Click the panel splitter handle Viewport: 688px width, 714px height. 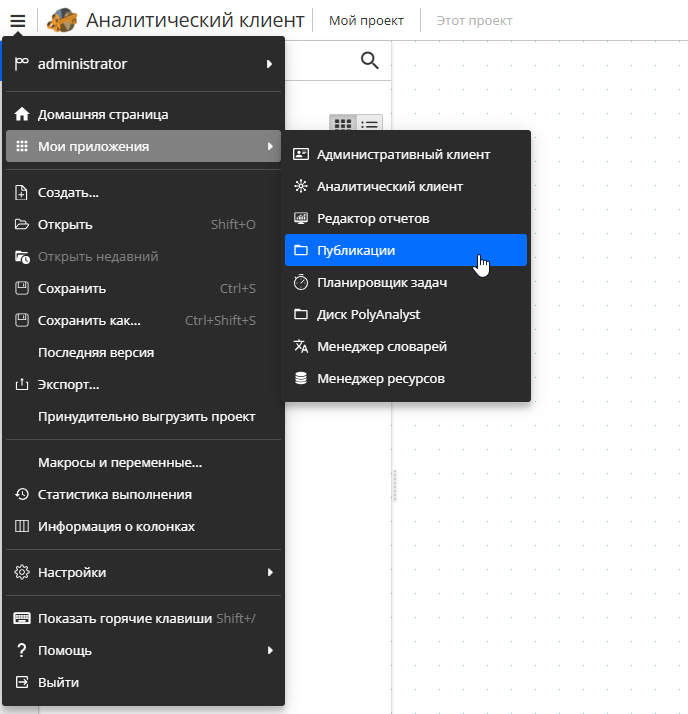pos(395,486)
